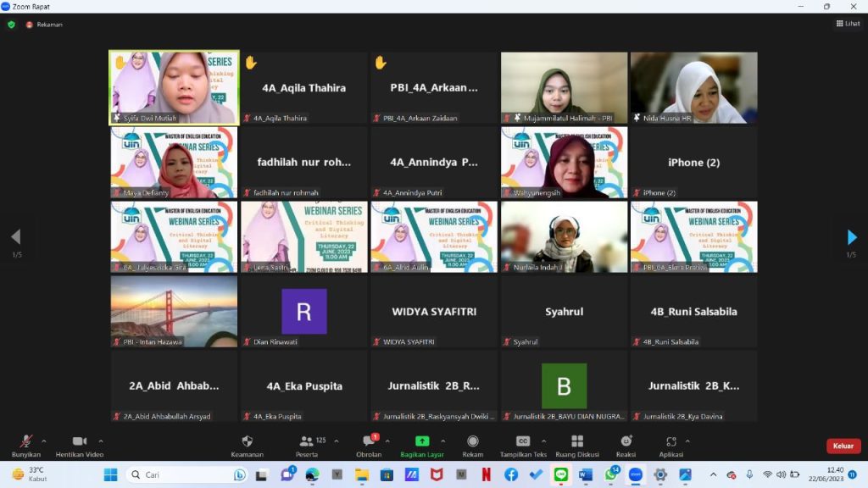Unmute microphone with Bunyikan button
The height and width of the screenshot is (488, 868).
tap(25, 441)
